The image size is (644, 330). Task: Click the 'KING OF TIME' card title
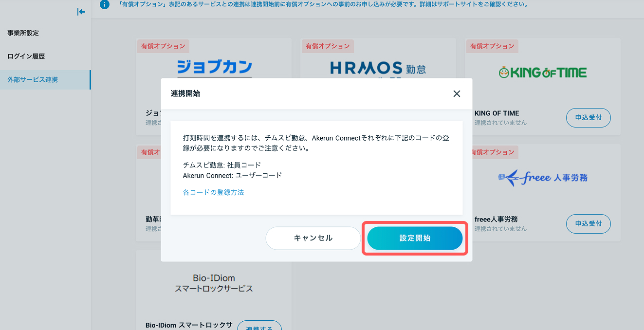tap(497, 113)
